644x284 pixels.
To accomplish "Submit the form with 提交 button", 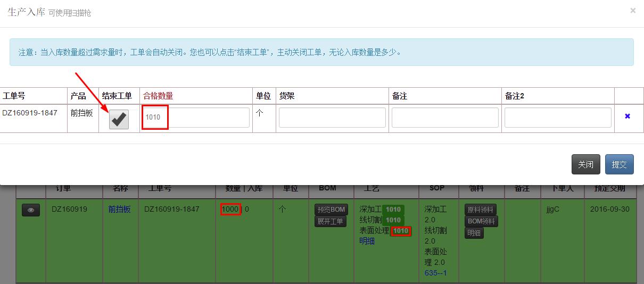I will [619, 164].
